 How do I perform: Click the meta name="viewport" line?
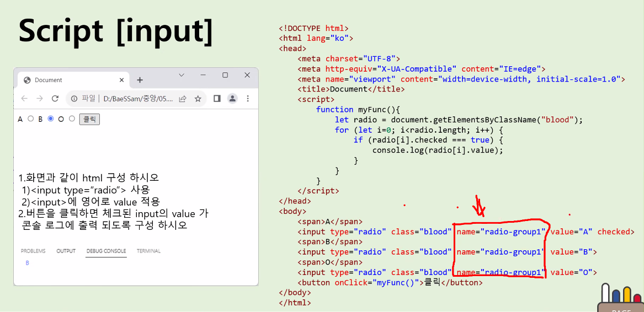(x=461, y=79)
